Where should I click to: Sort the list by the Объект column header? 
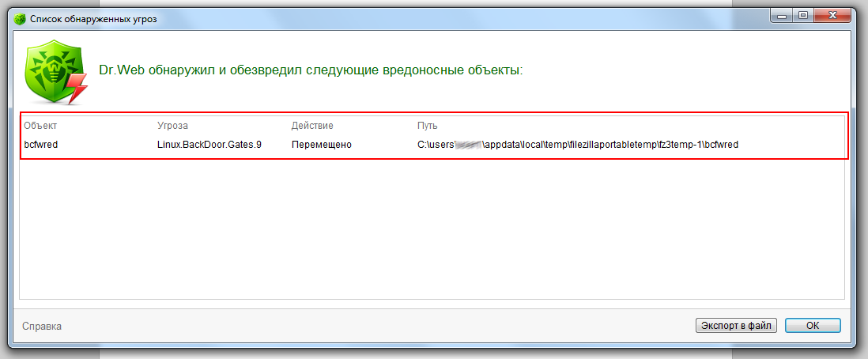[40, 126]
